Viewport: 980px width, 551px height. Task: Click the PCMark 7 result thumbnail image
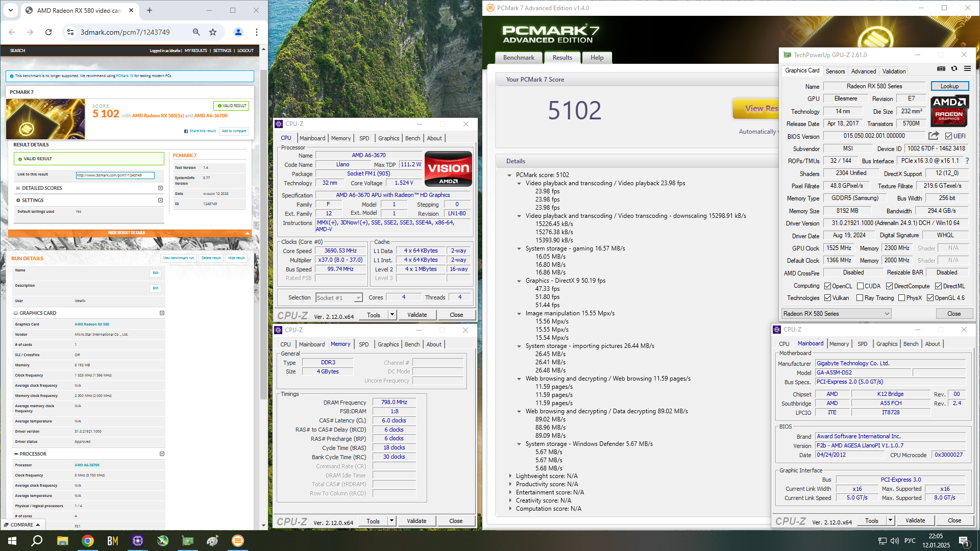click(x=45, y=119)
